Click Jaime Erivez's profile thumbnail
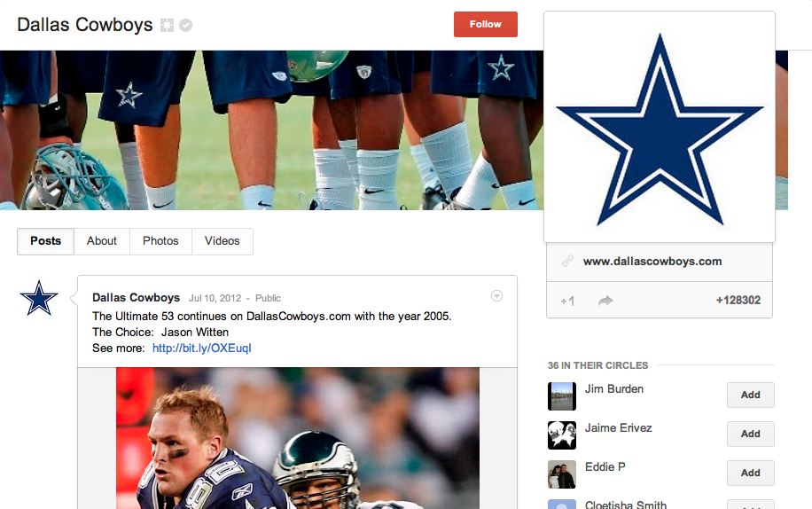The image size is (812, 509). pos(562,435)
